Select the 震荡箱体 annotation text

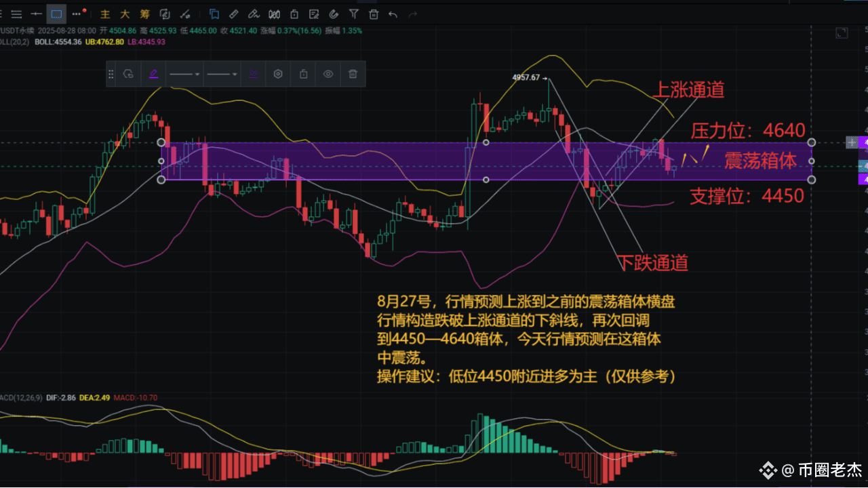click(761, 161)
